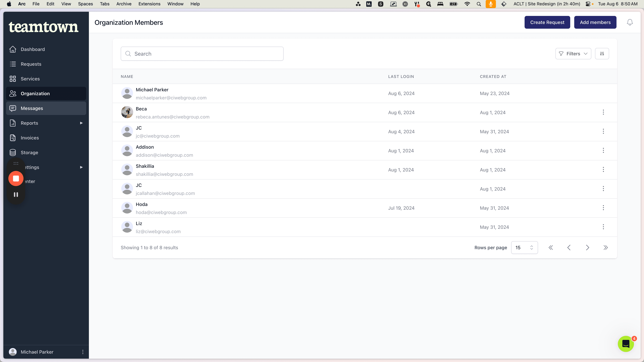This screenshot has height=362, width=644.
Task: Open the three-dot menu for Beca
Action: click(603, 112)
